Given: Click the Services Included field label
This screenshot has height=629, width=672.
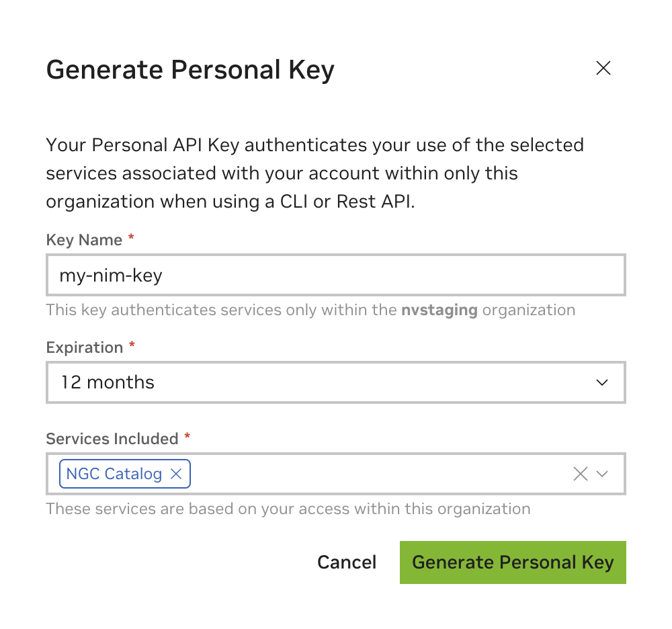Looking at the screenshot, I should tap(112, 439).
